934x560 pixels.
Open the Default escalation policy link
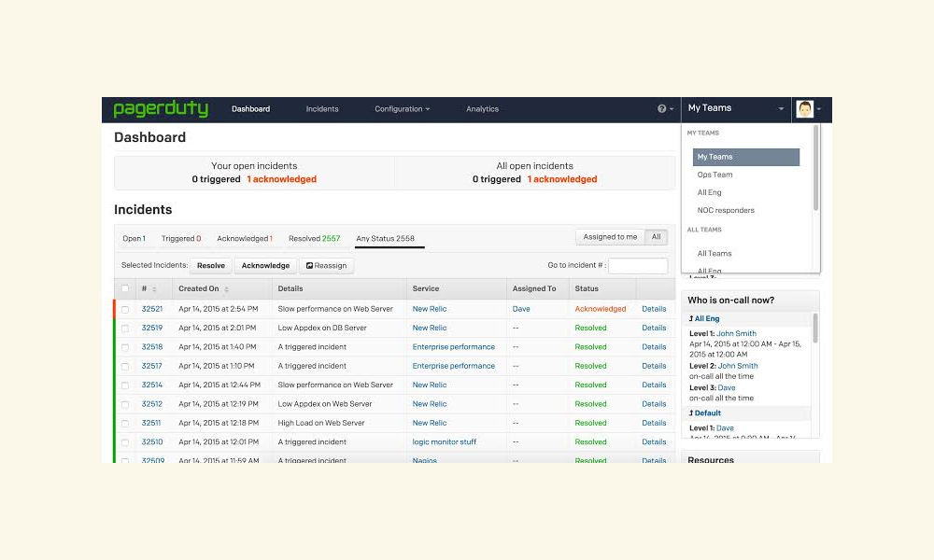pyautogui.click(x=708, y=413)
